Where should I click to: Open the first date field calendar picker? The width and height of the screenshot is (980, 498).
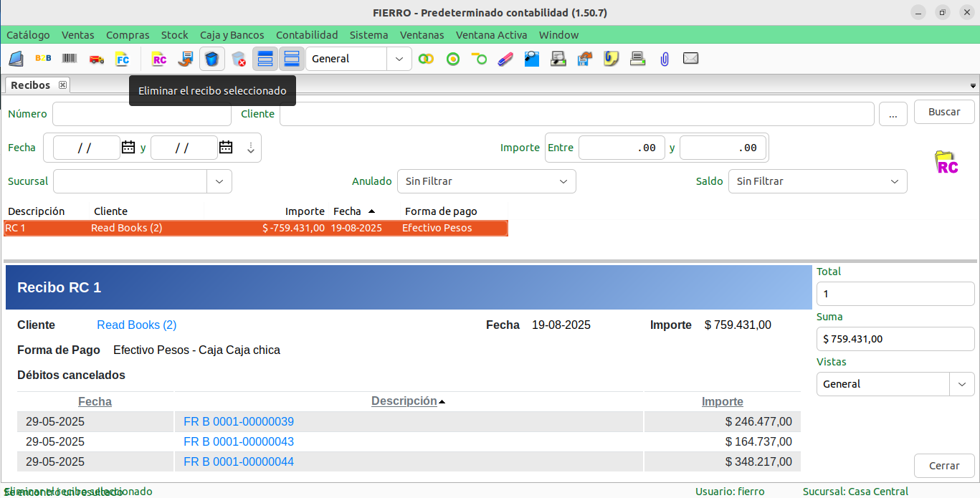click(128, 148)
